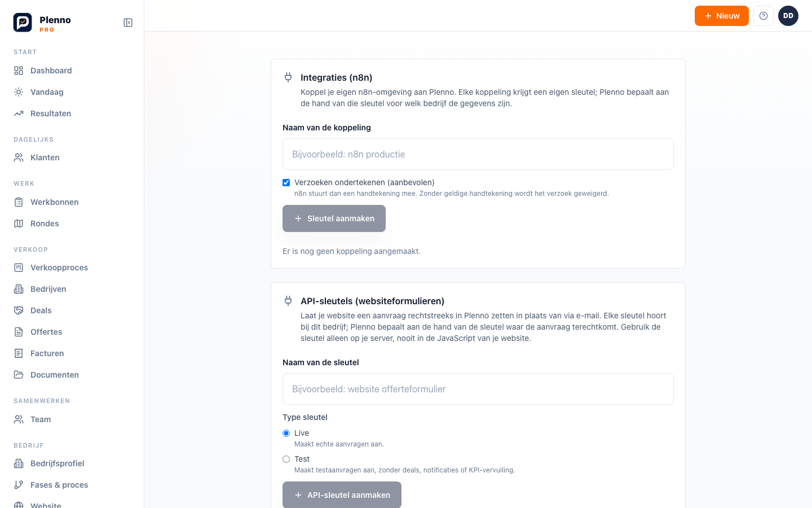This screenshot has width=812, height=508.
Task: Open Deals via the handshake icon
Action: tap(19, 310)
